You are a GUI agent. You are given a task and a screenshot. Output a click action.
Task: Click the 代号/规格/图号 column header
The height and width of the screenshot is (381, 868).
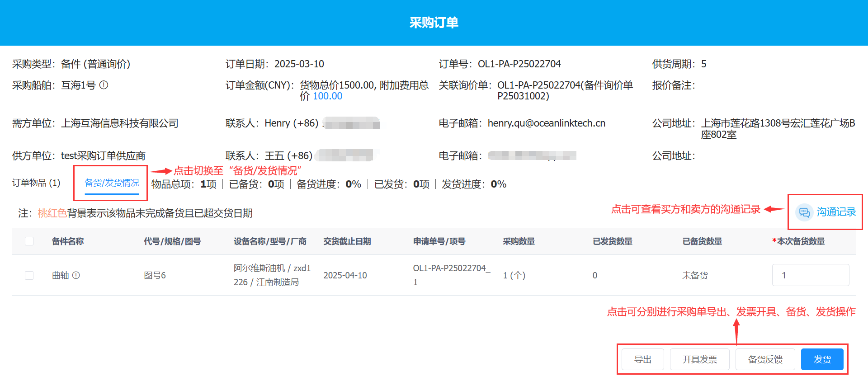(x=172, y=241)
